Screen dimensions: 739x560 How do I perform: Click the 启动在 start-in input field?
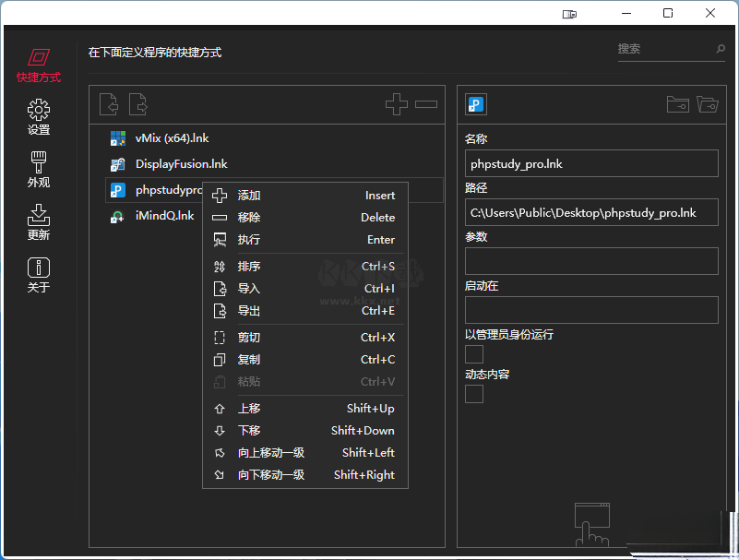click(x=591, y=310)
